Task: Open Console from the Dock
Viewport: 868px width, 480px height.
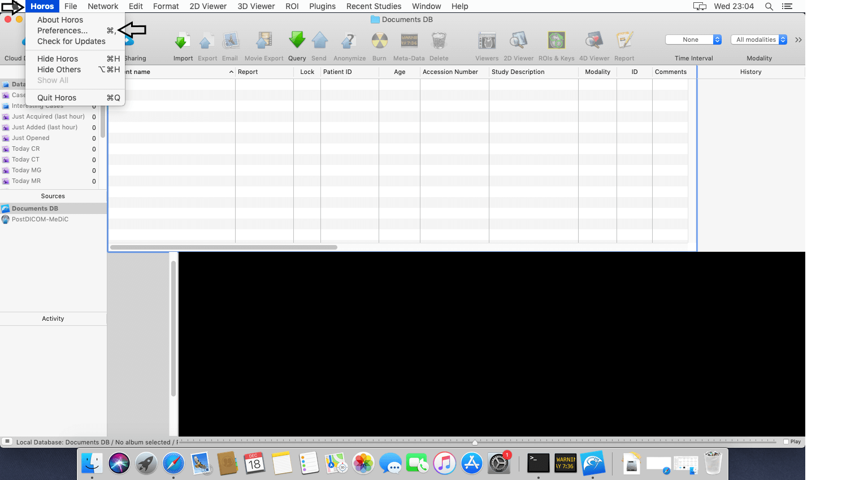Action: tap(566, 464)
